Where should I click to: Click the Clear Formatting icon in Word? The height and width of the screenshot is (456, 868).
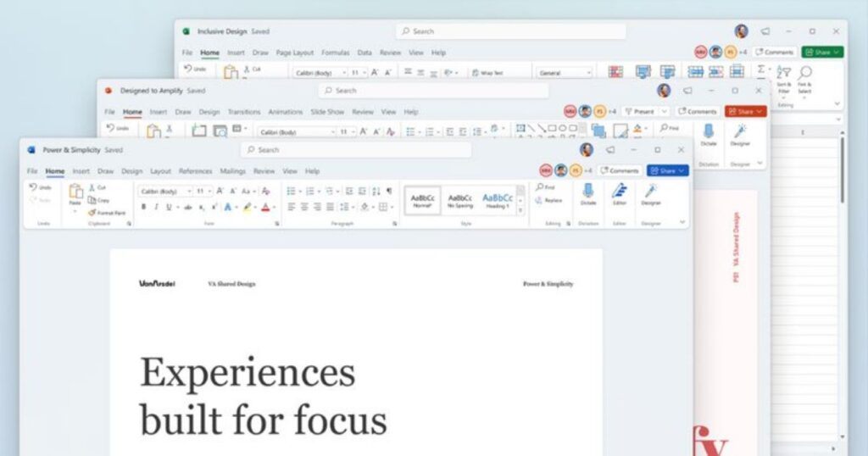coord(265,191)
